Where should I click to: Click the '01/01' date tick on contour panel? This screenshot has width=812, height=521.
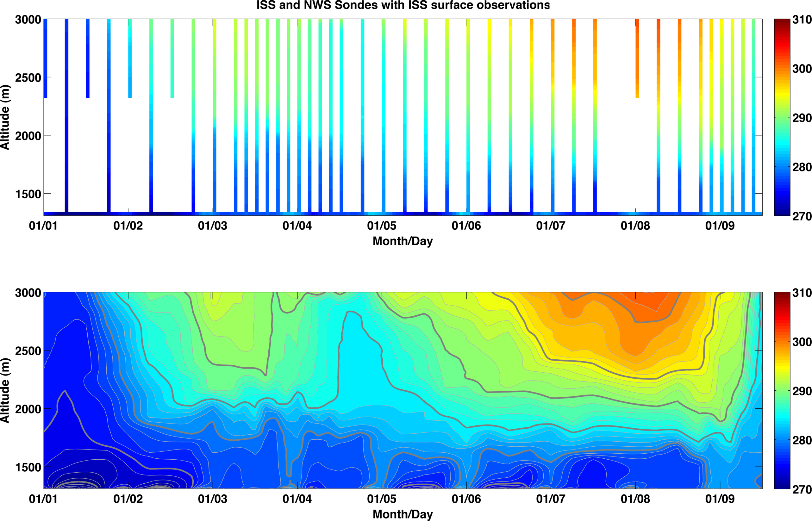point(43,499)
